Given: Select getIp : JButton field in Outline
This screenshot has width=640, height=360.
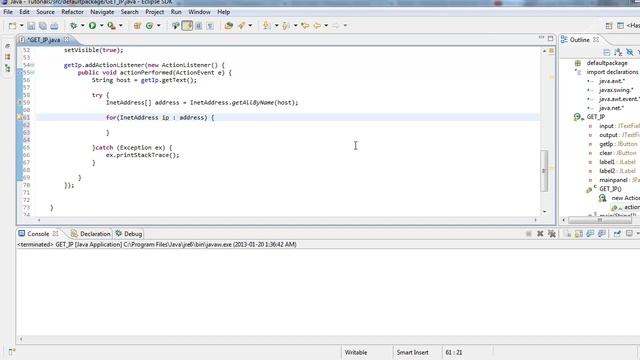Looking at the screenshot, I should [x=618, y=144].
